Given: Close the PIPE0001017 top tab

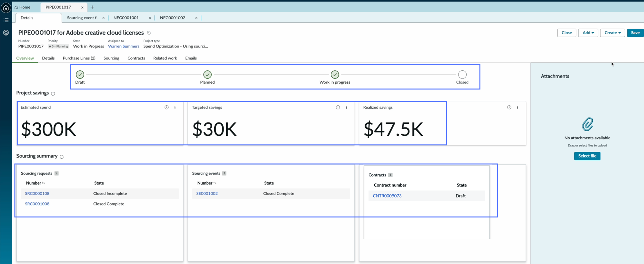Looking at the screenshot, I should [82, 7].
